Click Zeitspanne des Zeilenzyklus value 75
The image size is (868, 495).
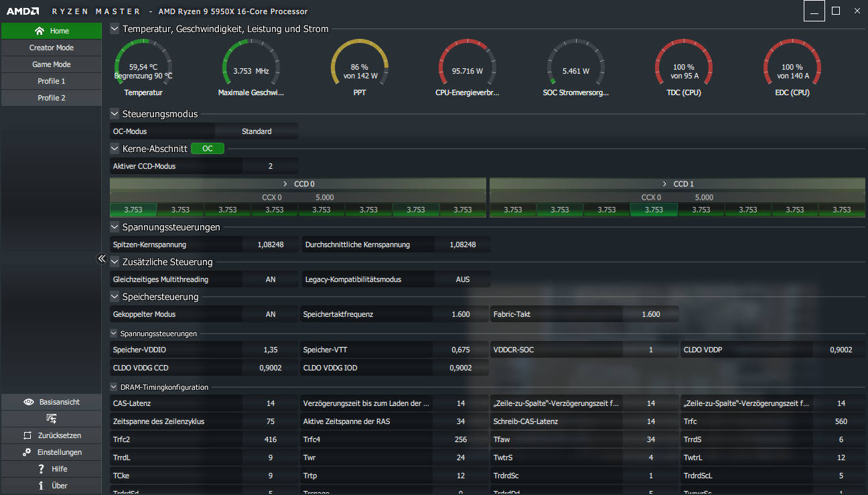[271, 421]
